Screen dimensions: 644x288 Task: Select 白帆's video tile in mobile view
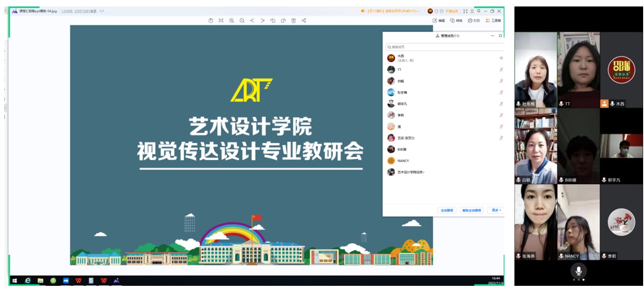pyautogui.click(x=536, y=146)
